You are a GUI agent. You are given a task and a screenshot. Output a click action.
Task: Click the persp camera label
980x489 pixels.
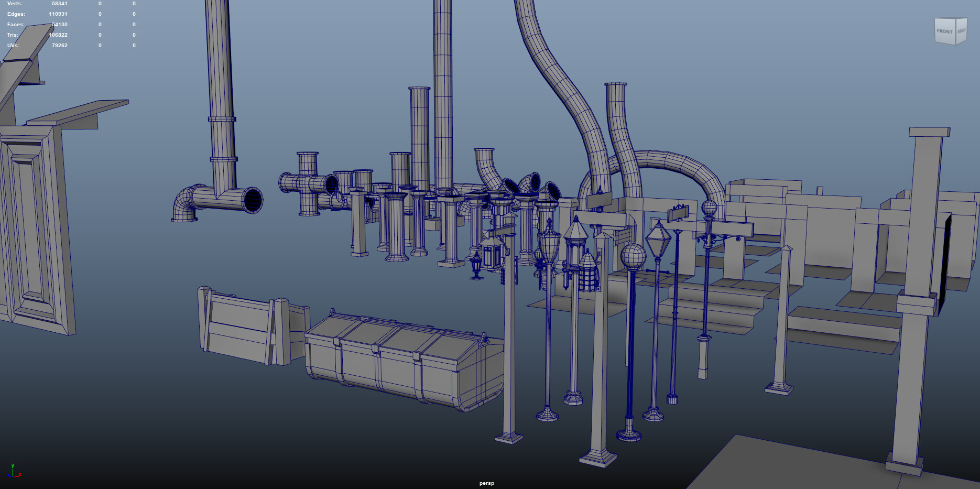pos(486,483)
